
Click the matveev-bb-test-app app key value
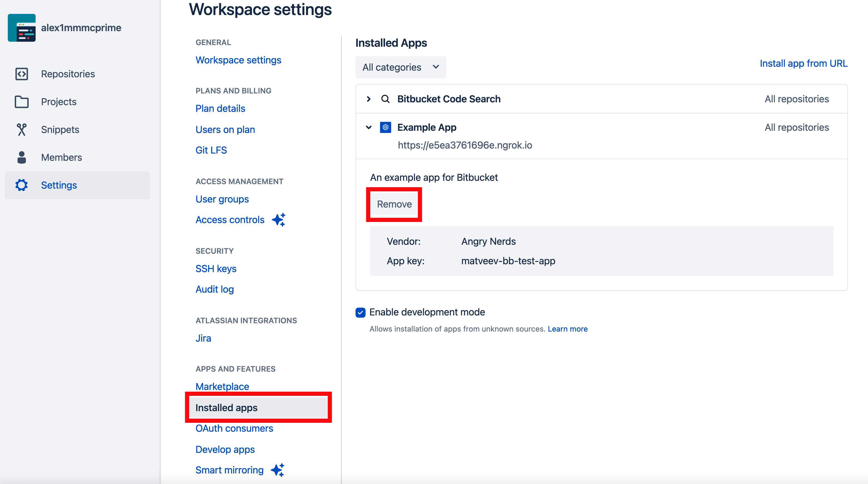[x=508, y=261]
